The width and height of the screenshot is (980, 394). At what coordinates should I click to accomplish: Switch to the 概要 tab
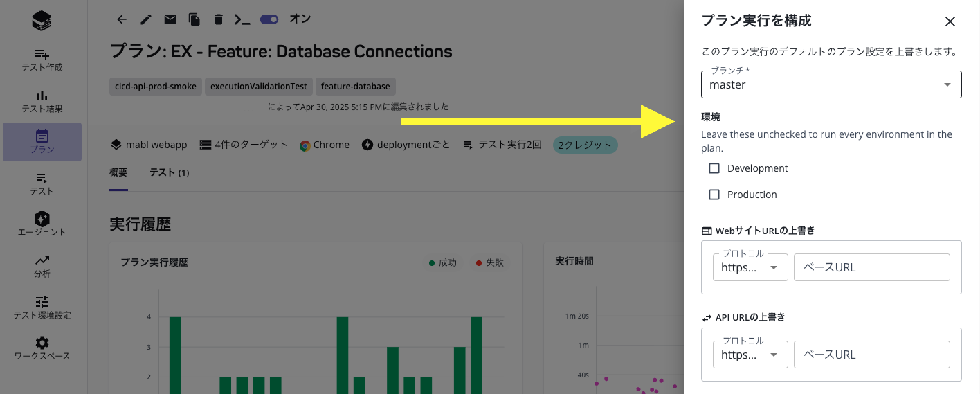click(118, 172)
